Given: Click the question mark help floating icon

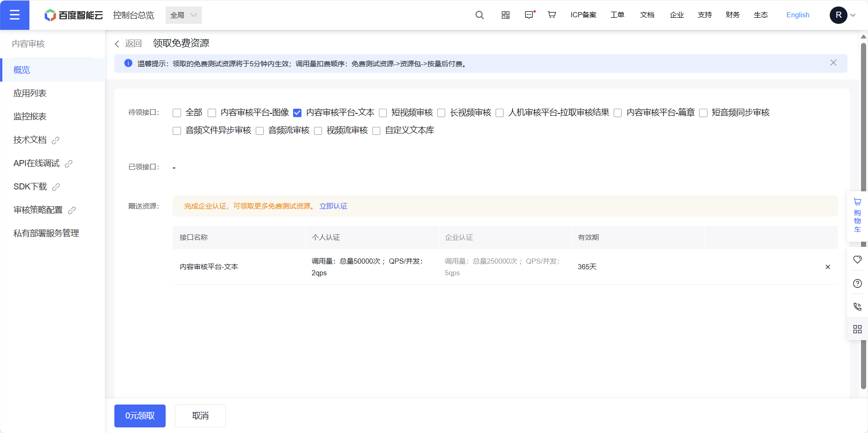Looking at the screenshot, I should [x=857, y=283].
